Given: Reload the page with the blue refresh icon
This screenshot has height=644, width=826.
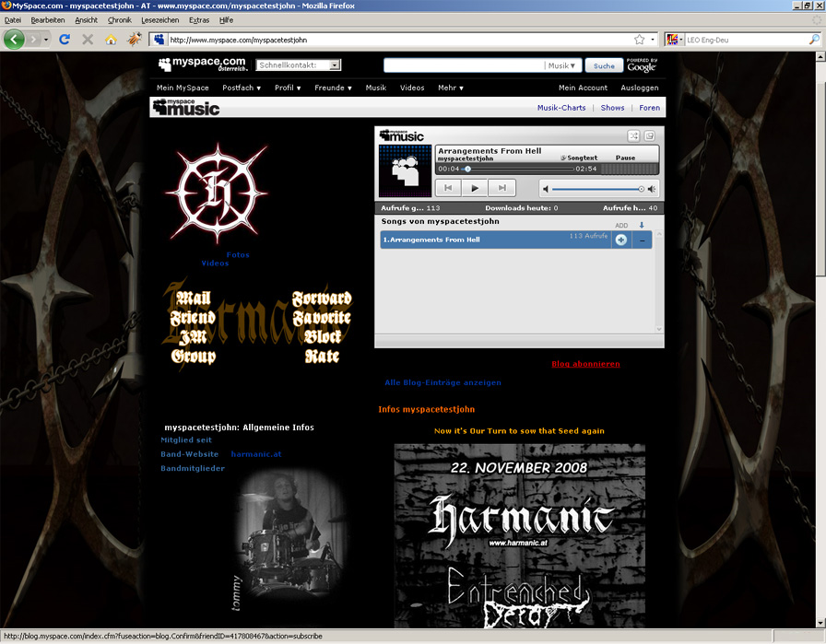Looking at the screenshot, I should point(65,40).
